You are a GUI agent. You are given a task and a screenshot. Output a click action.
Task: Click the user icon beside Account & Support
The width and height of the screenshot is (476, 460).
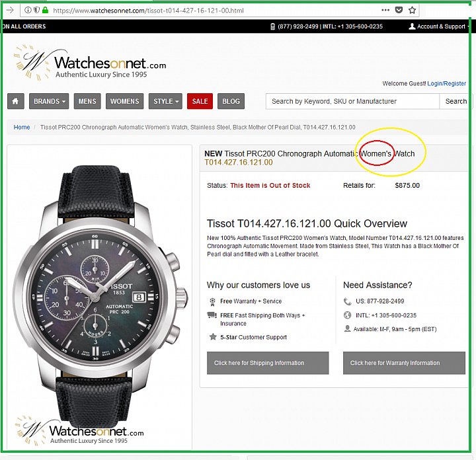click(412, 26)
